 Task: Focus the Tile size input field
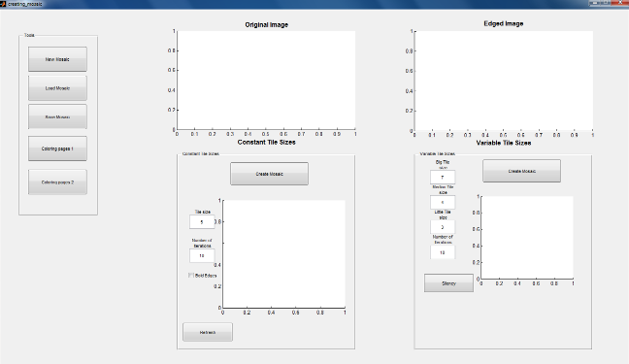202,222
